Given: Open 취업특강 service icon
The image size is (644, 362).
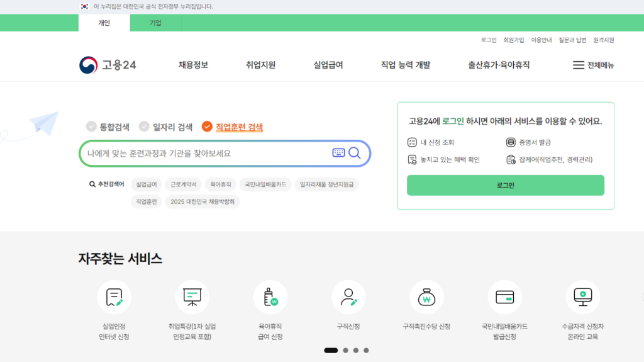Looking at the screenshot, I should pos(192,297).
